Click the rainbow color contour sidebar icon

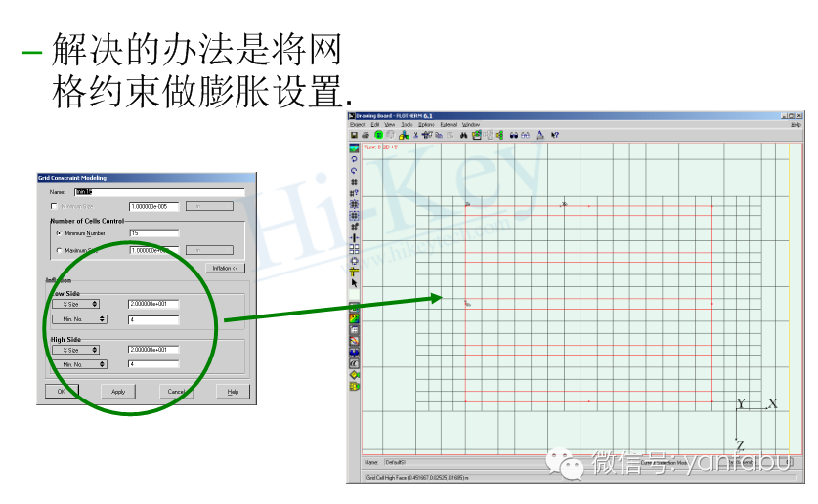pos(354,319)
